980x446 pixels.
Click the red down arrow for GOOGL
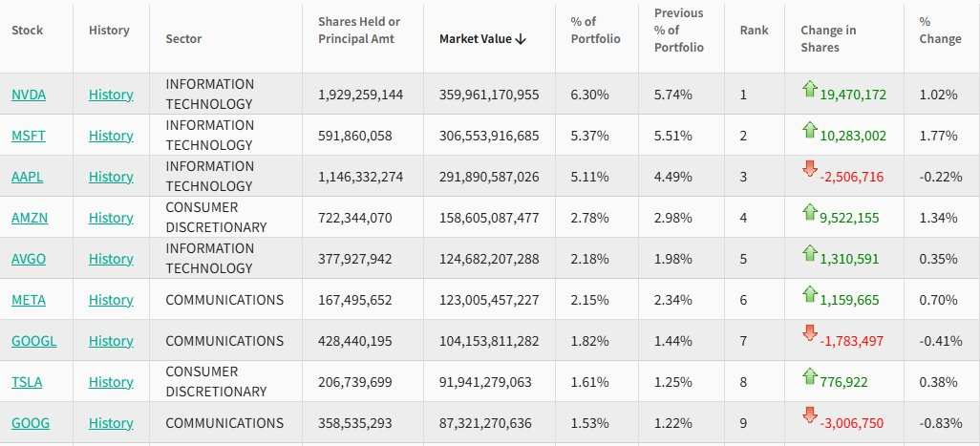click(x=810, y=334)
